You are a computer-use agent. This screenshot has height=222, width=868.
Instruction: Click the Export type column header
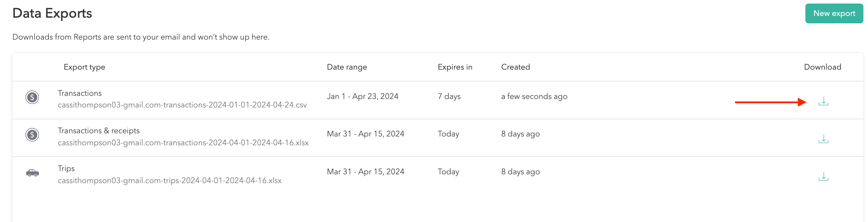[84, 67]
